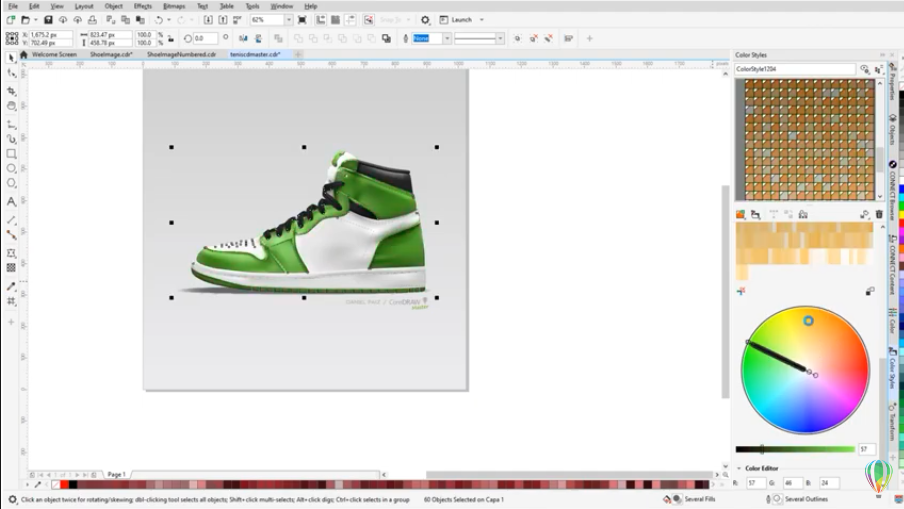904x509 pixels.
Task: Select the Pick tool
Action: (11, 58)
